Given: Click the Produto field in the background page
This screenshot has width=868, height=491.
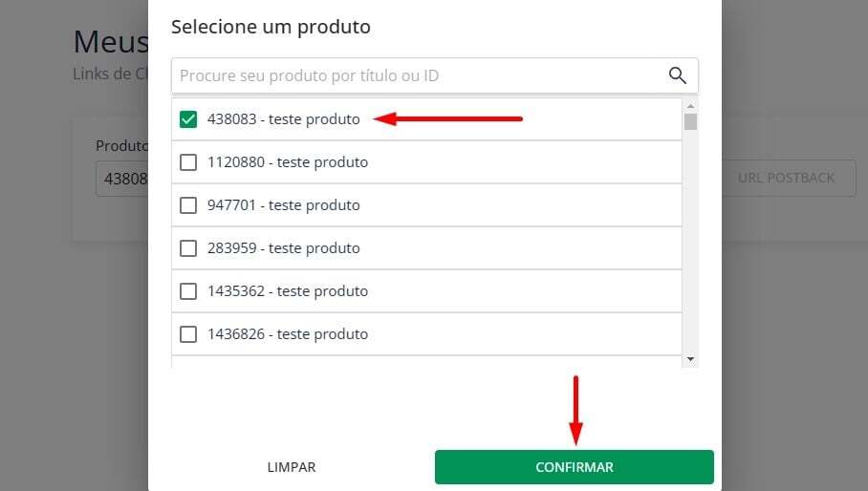Looking at the screenshot, I should click(121, 179).
